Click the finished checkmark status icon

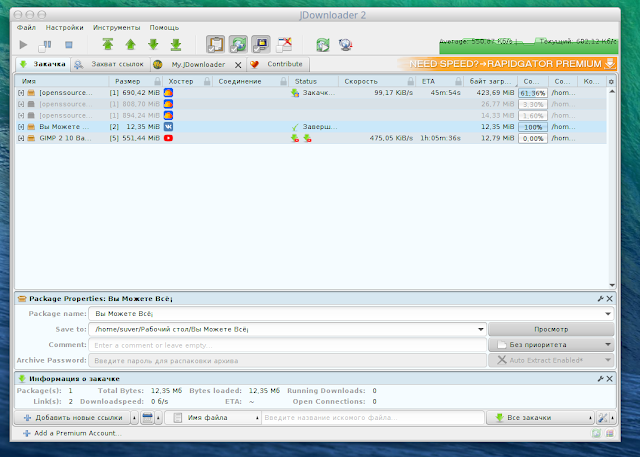[295, 127]
